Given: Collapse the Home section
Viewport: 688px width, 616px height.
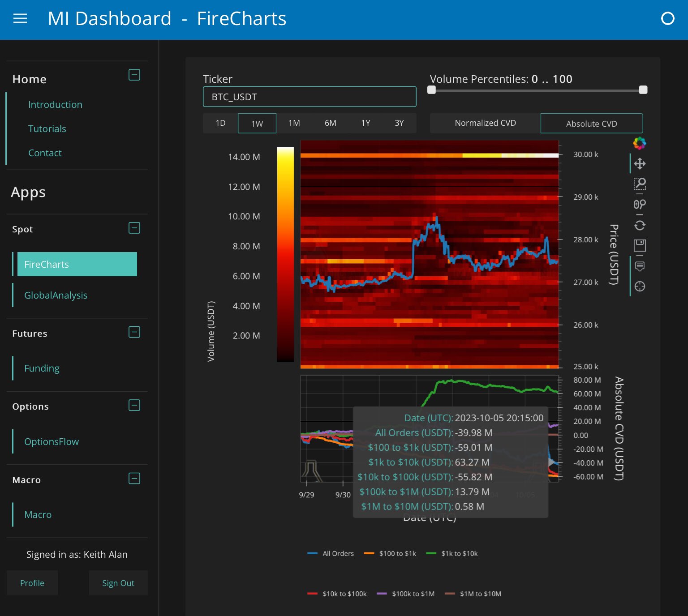Looking at the screenshot, I should (134, 75).
